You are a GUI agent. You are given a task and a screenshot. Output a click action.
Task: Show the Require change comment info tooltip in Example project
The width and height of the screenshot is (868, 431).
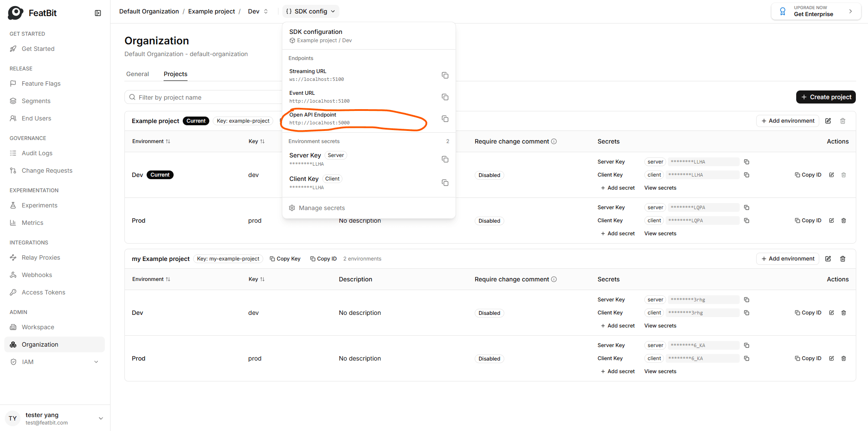coord(554,141)
